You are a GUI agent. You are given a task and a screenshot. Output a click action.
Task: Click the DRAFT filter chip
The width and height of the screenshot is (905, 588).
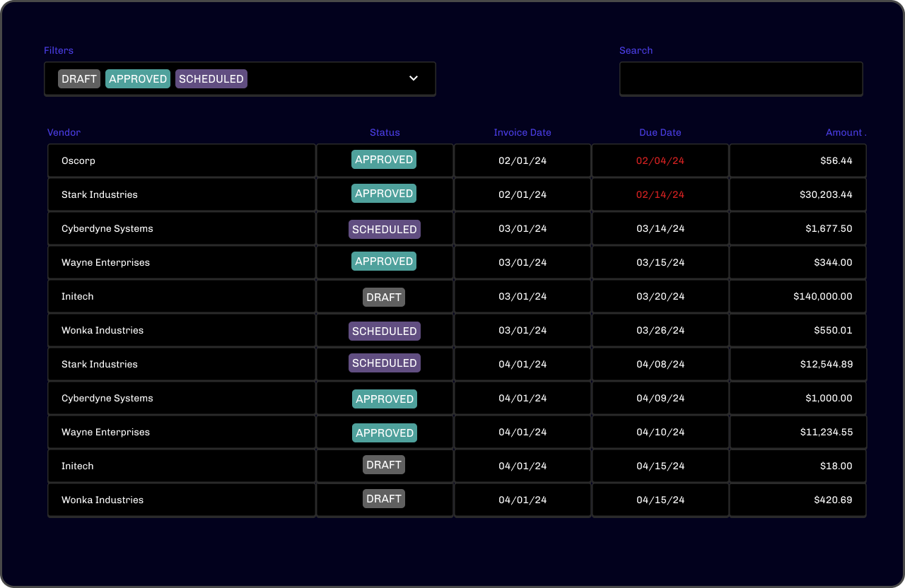79,78
